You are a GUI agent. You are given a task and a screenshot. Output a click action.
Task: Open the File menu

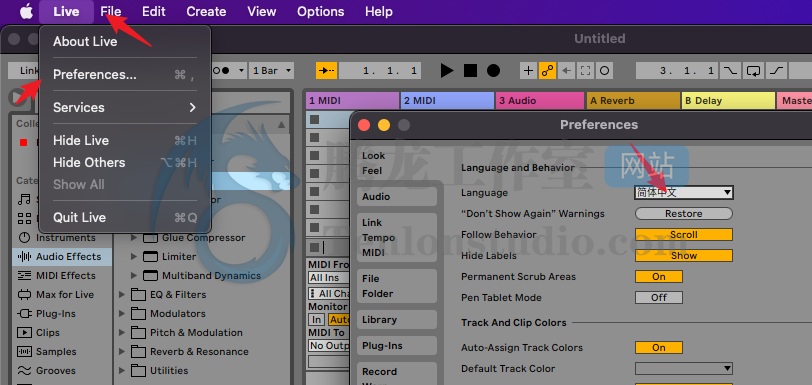[111, 11]
